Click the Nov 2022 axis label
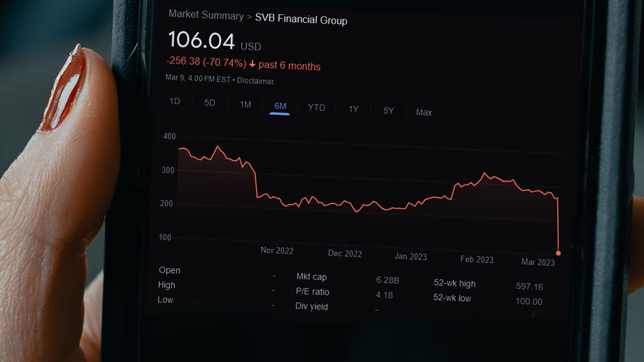The height and width of the screenshot is (362, 644). pos(277,250)
